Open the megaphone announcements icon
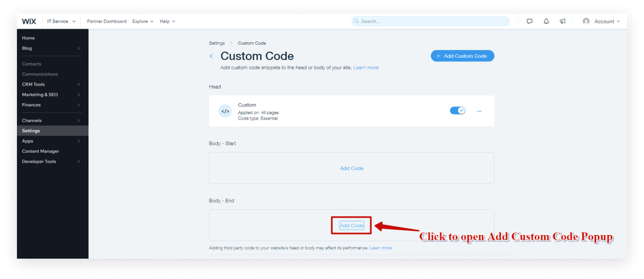 coord(563,21)
